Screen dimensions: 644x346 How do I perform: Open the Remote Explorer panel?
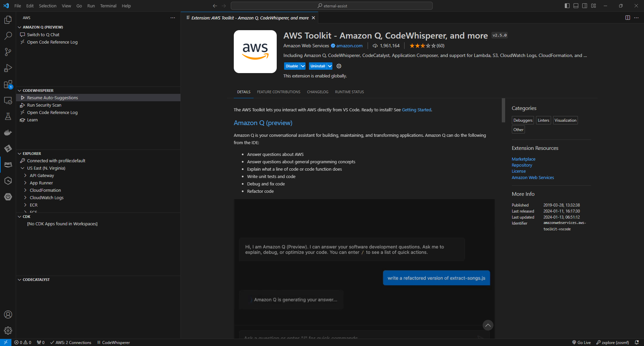pyautogui.click(x=8, y=100)
